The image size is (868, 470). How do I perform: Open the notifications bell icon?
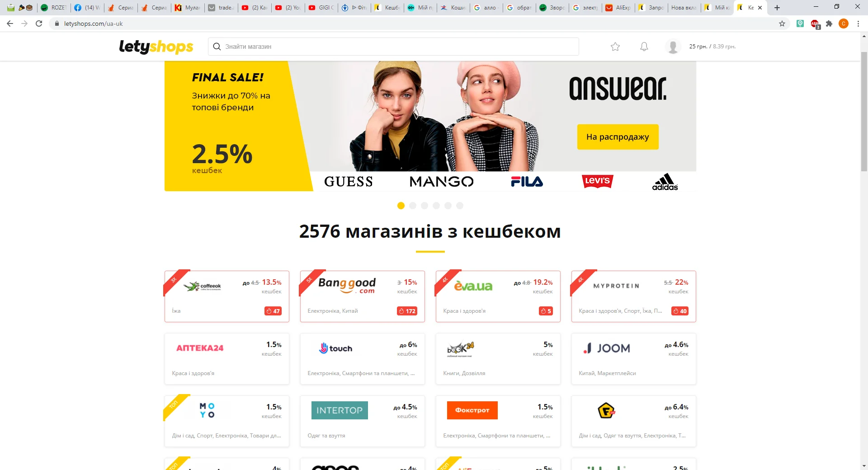click(x=644, y=47)
